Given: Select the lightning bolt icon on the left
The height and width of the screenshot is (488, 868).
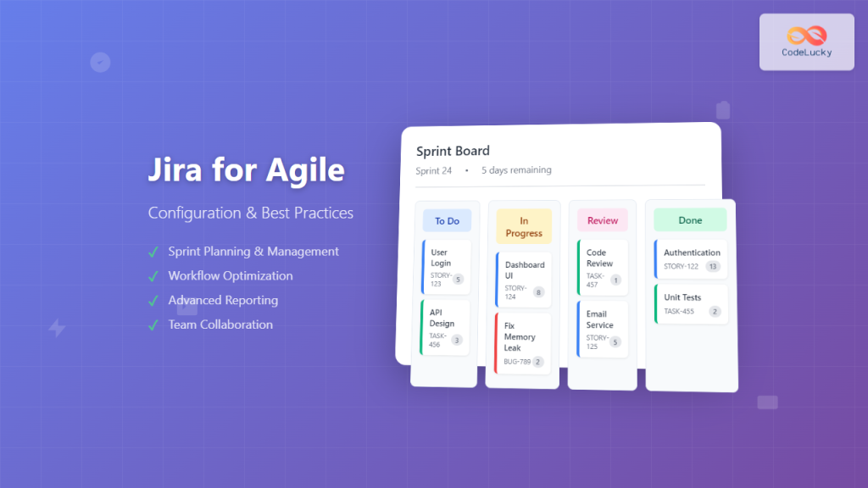Looking at the screenshot, I should 56,328.
